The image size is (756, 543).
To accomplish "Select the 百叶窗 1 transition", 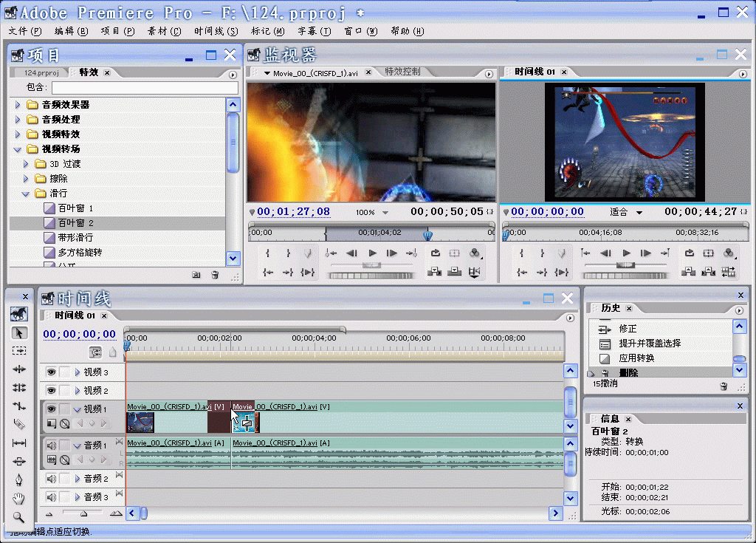I will pos(75,208).
